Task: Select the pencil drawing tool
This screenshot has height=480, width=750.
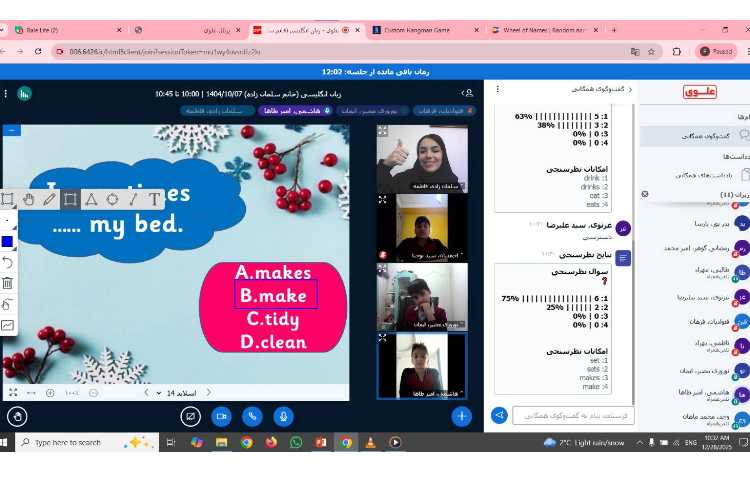Action: 49,199
